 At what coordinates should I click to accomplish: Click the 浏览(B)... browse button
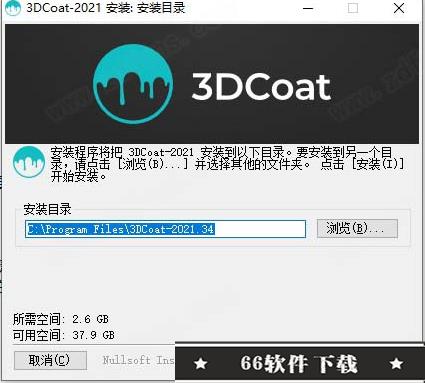pos(357,229)
